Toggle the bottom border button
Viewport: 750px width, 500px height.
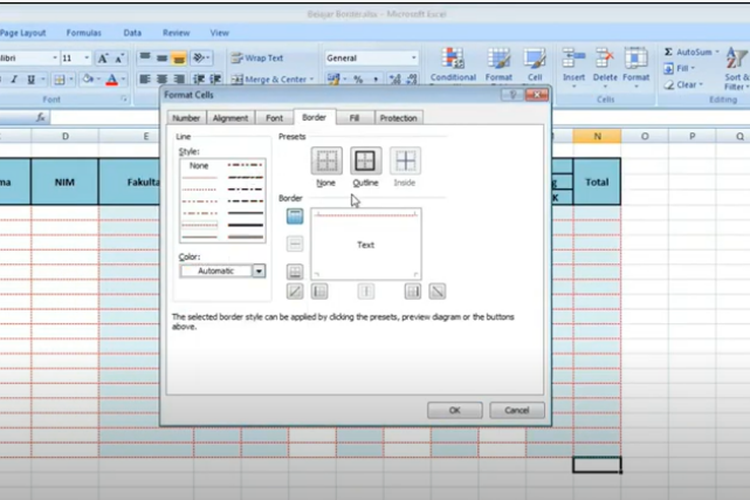point(295,271)
